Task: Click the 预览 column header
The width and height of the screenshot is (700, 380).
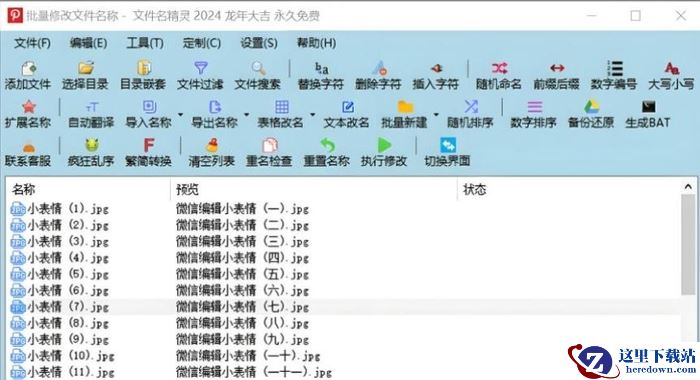Action: 314,189
